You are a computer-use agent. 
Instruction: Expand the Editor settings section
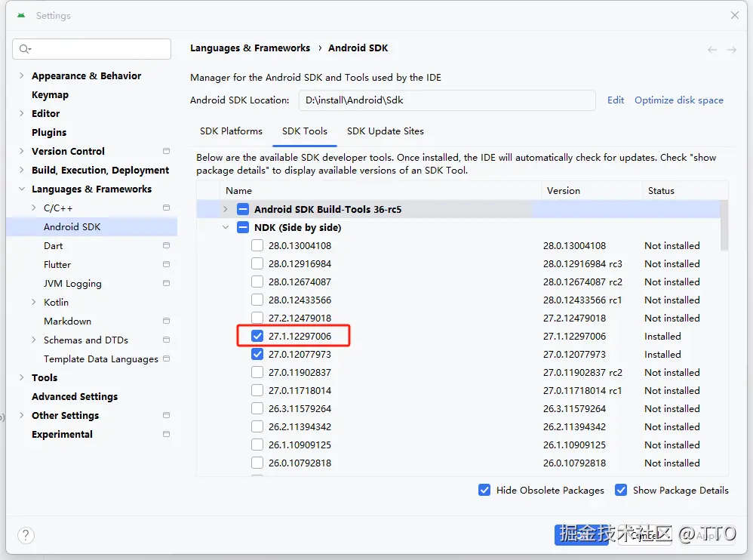coord(22,113)
